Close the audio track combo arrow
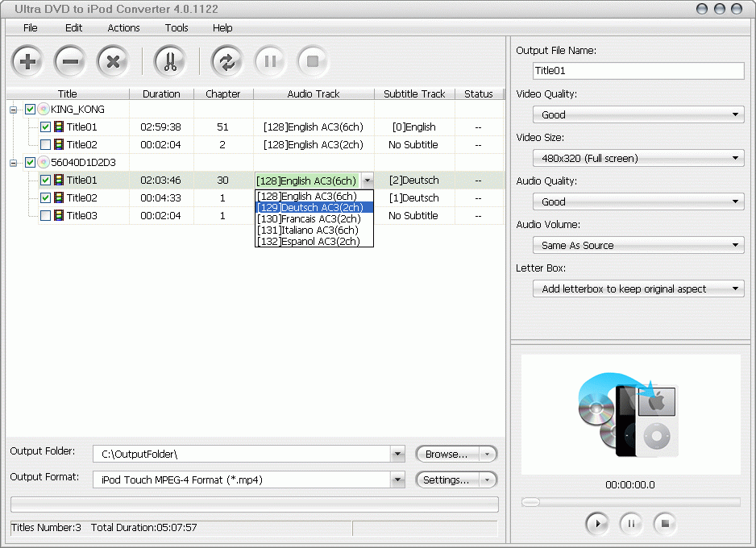 368,181
